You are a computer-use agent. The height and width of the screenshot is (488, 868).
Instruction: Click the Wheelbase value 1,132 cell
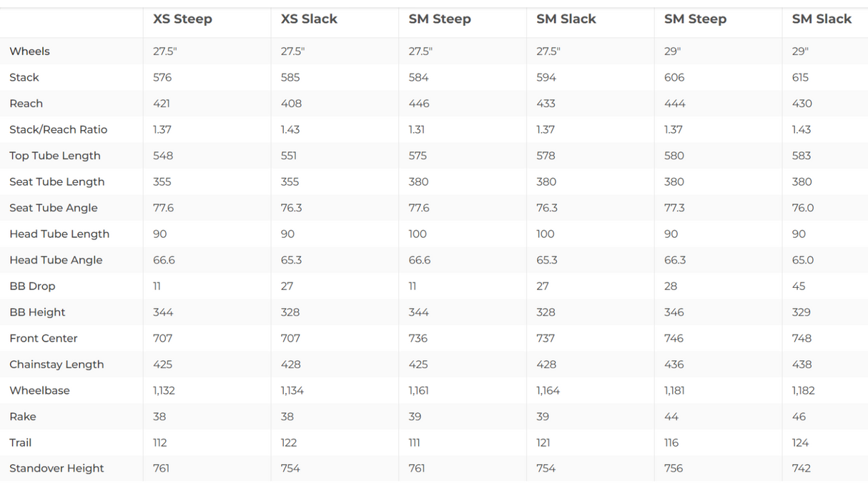coord(164,390)
